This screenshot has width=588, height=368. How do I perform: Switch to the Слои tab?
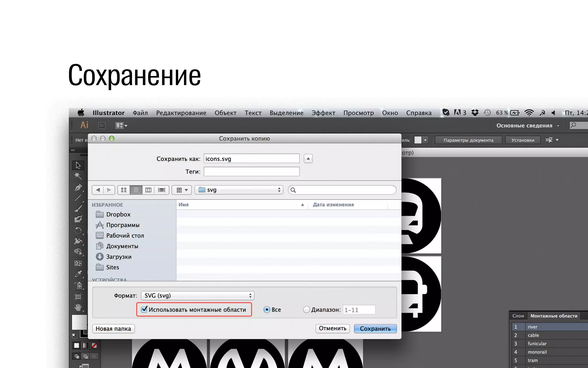[x=518, y=316]
